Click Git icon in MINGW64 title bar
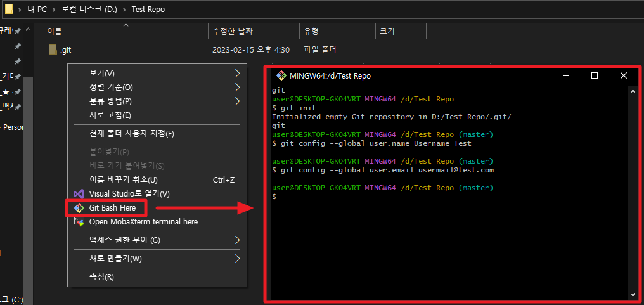Screen dimensions: 644x305 281,75
